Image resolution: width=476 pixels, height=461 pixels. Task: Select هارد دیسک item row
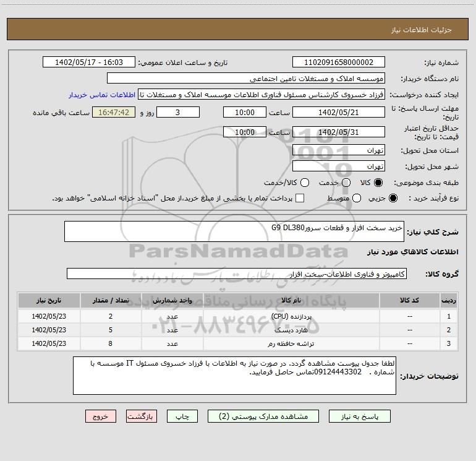click(238, 330)
